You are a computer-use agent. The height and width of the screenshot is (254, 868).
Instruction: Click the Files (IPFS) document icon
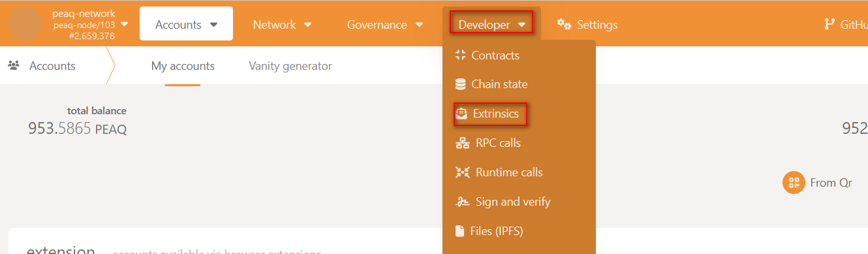(x=459, y=231)
